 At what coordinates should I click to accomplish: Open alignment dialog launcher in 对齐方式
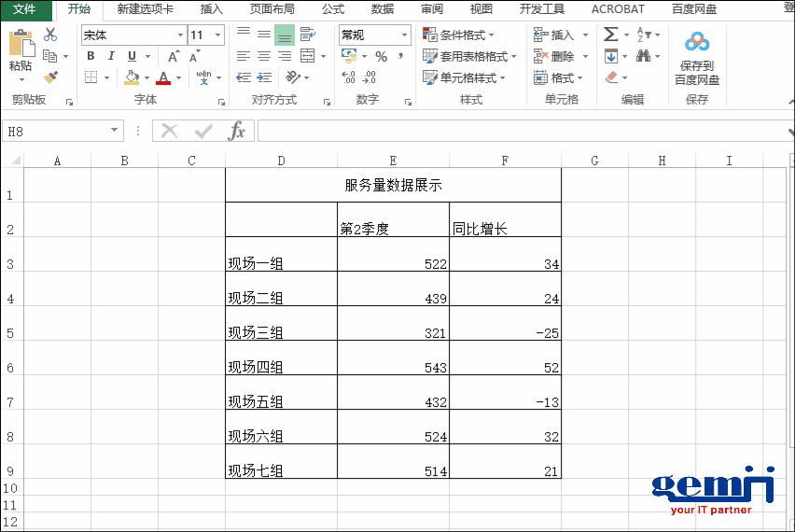(327, 102)
